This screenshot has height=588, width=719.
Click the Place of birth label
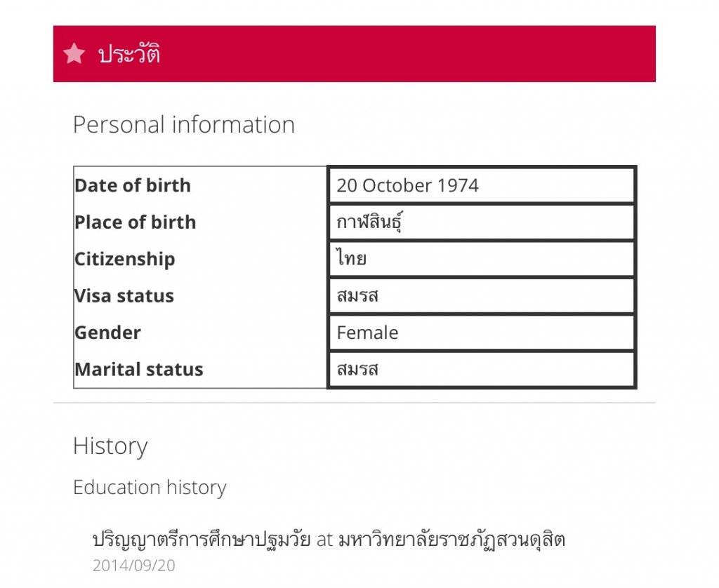click(x=136, y=222)
